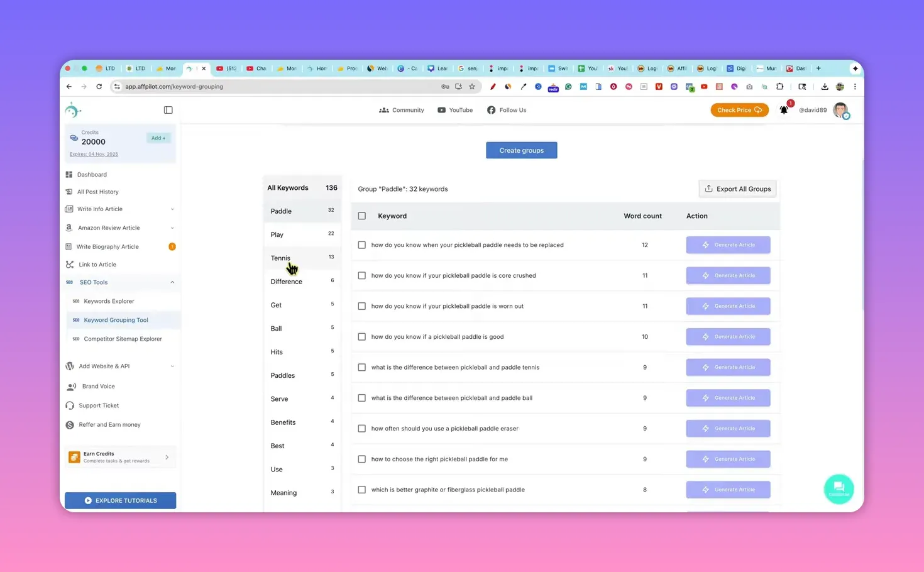Image resolution: width=924 pixels, height=572 pixels.
Task: Select the header checkbox to select all keywords
Action: coord(361,216)
